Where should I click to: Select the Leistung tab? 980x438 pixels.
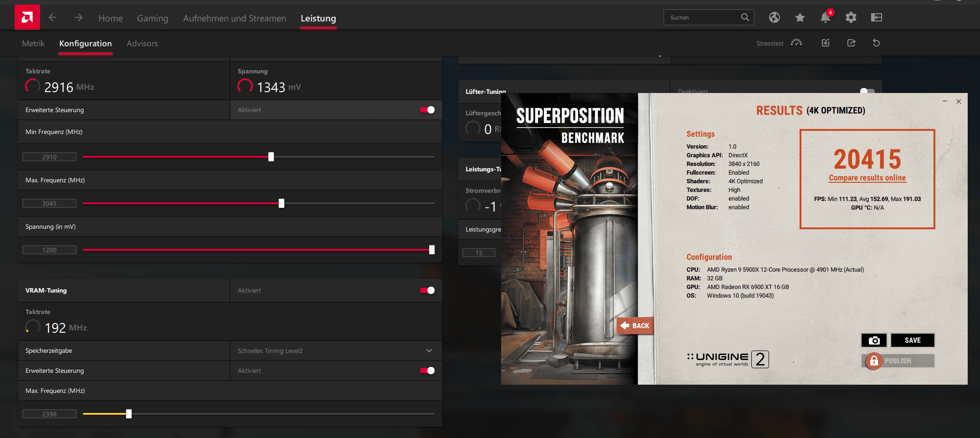(318, 18)
